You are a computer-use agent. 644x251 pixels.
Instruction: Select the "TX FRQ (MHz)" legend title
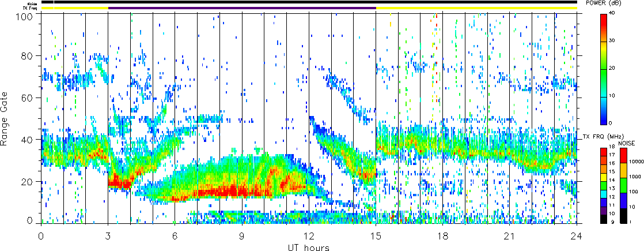tap(603, 137)
